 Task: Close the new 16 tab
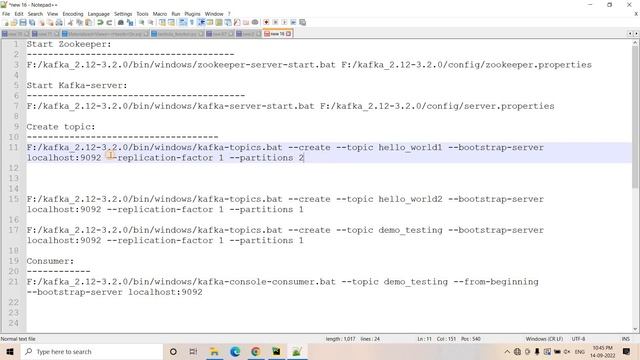[289, 34]
